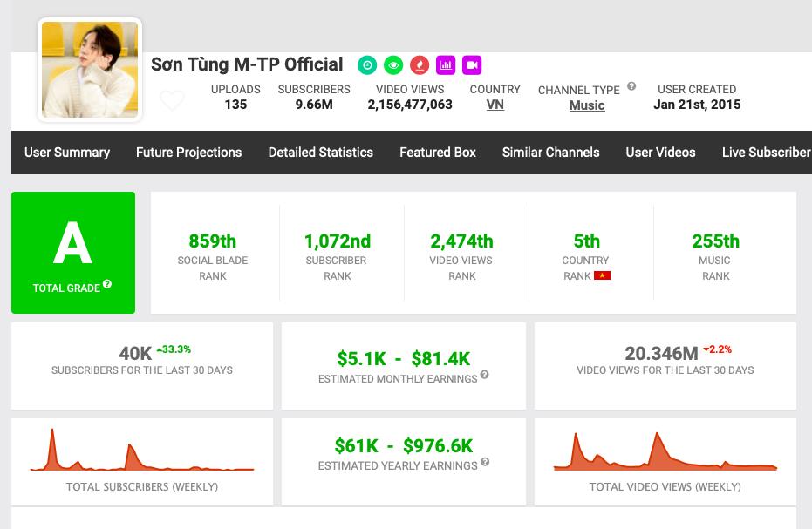Open the User Videos tab
This screenshot has width=812, height=529.
click(x=660, y=153)
